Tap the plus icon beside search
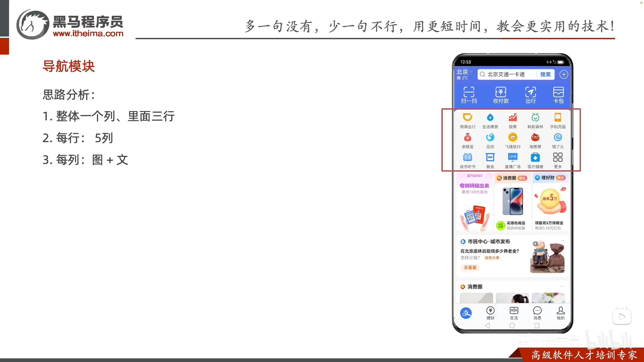This screenshot has height=362, width=644. 564,74
